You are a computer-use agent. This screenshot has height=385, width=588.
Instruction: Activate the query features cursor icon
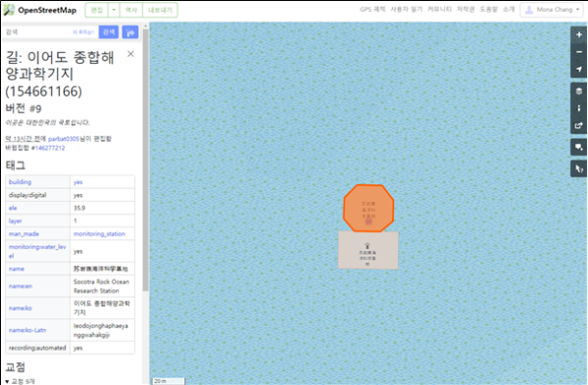pyautogui.click(x=578, y=168)
